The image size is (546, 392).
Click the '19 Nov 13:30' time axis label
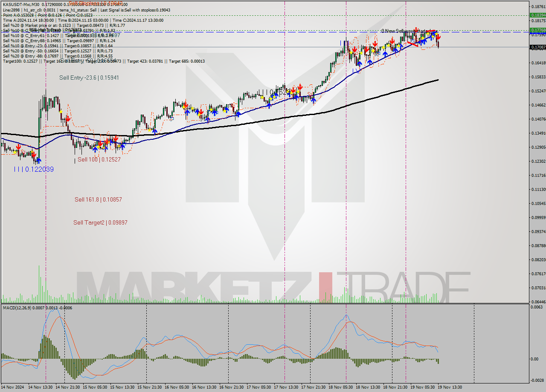(x=450, y=387)
